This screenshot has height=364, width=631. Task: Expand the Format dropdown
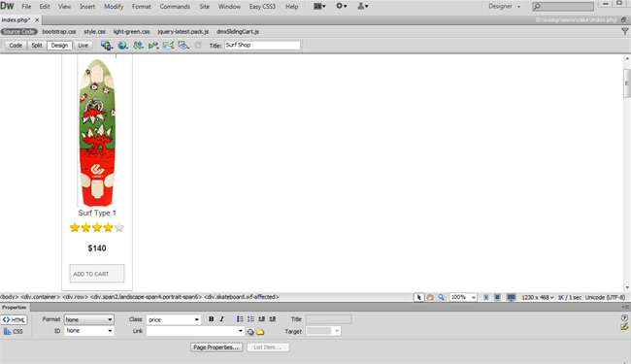pos(89,319)
